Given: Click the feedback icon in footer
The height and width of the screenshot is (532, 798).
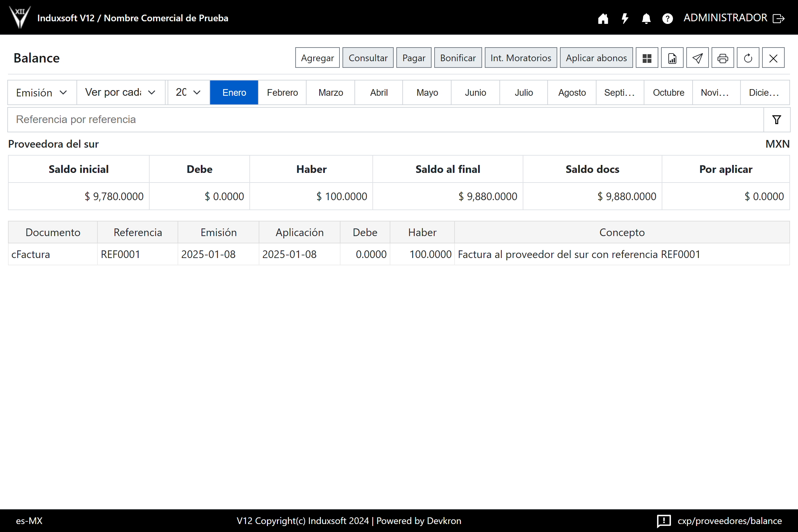Looking at the screenshot, I should pos(664,520).
